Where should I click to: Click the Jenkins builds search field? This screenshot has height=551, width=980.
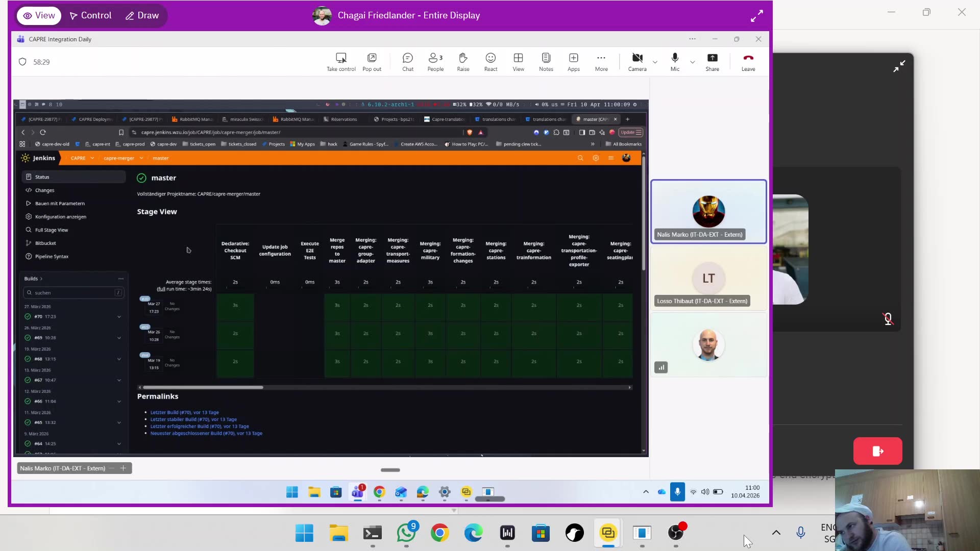(73, 293)
